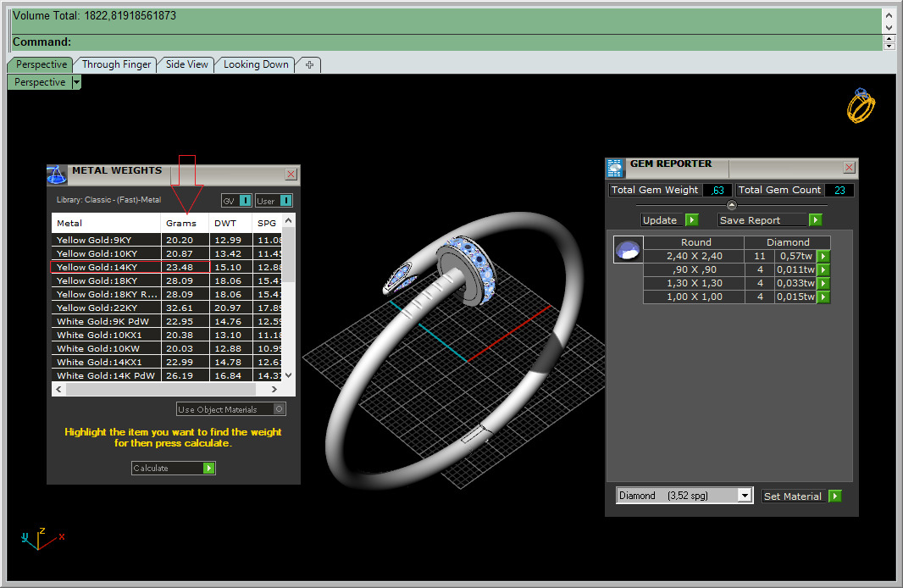The width and height of the screenshot is (903, 588).
Task: Switch to the Side View tab
Action: click(186, 64)
